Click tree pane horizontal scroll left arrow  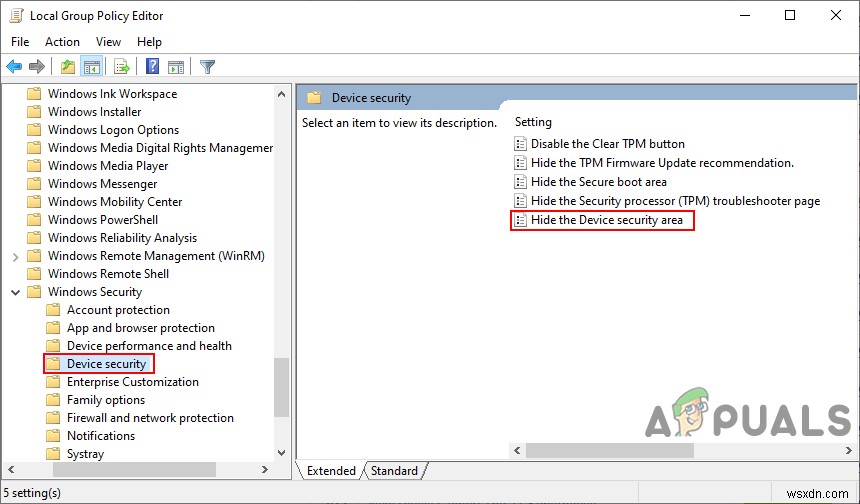tap(11, 469)
